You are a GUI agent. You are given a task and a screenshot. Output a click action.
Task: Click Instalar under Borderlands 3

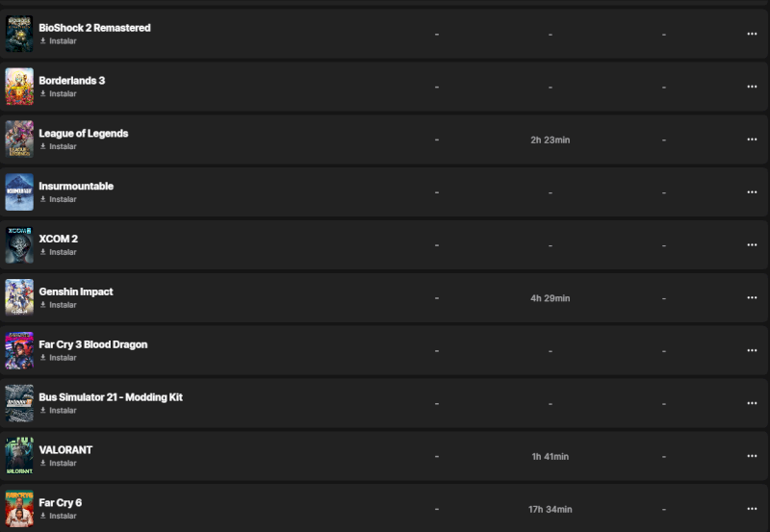(62, 94)
